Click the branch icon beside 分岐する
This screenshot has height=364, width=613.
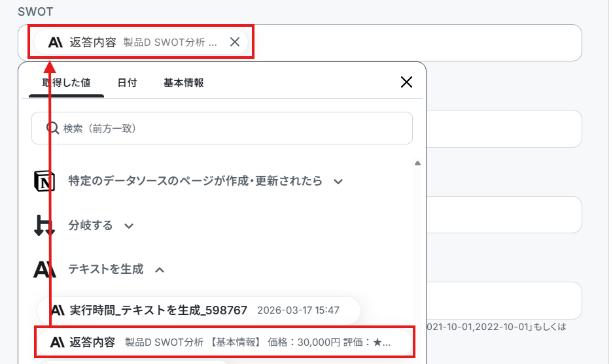pos(44,225)
